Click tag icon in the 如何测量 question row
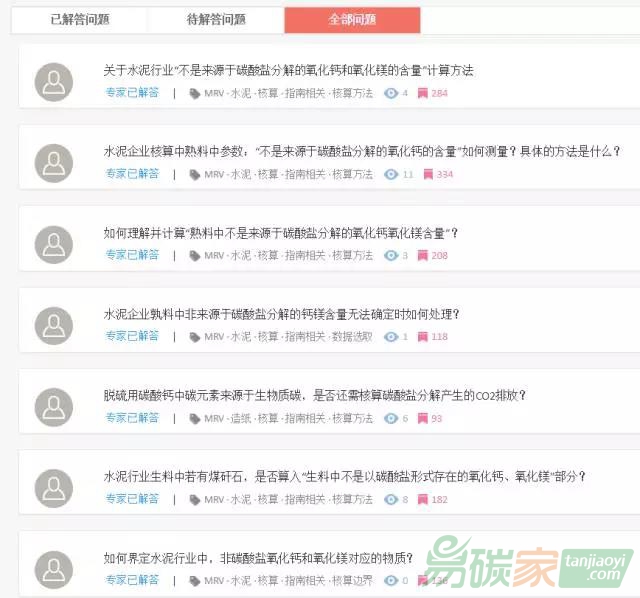 (195, 175)
